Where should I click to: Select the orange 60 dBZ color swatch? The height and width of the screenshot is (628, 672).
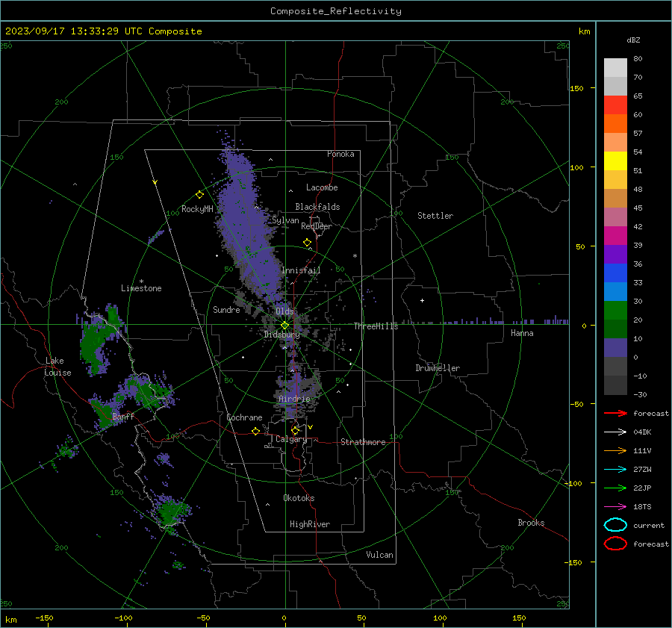click(x=615, y=124)
